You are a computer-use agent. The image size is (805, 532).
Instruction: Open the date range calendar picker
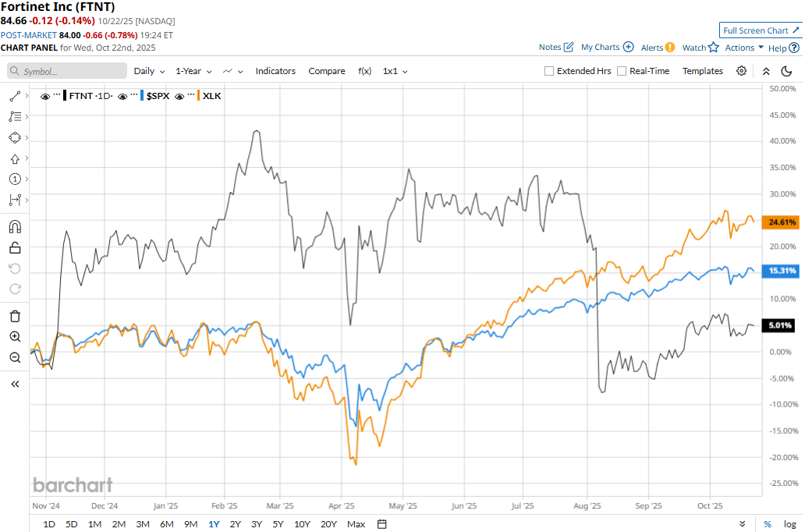point(382,523)
